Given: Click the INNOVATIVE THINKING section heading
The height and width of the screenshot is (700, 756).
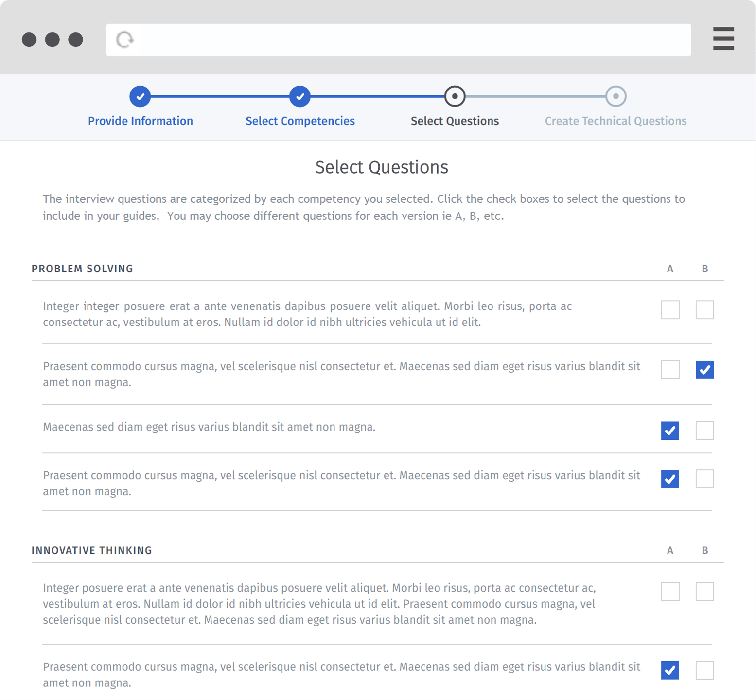Looking at the screenshot, I should point(92,551).
